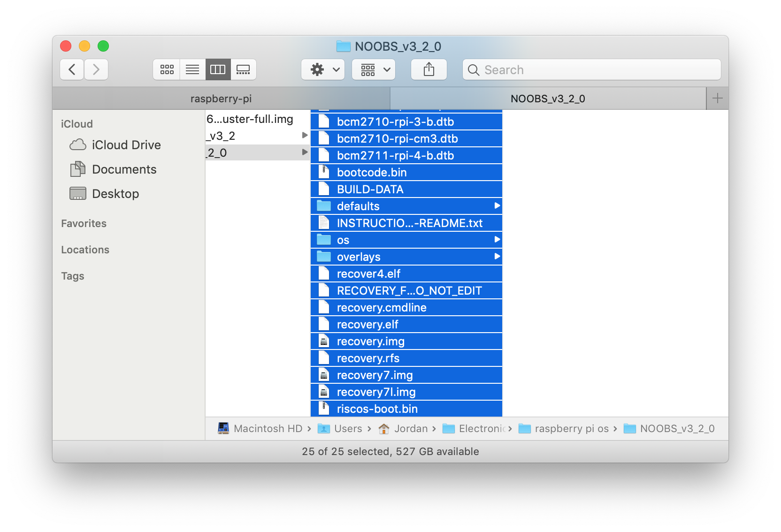Select recovery.cmdline file
Viewport: 781px width, 532px height.
406,308
